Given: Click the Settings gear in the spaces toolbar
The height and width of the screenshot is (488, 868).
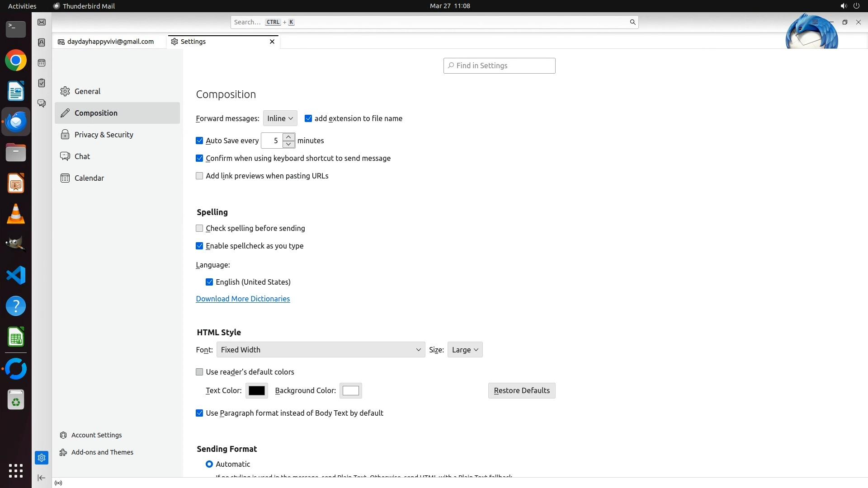Looking at the screenshot, I should point(42,458).
